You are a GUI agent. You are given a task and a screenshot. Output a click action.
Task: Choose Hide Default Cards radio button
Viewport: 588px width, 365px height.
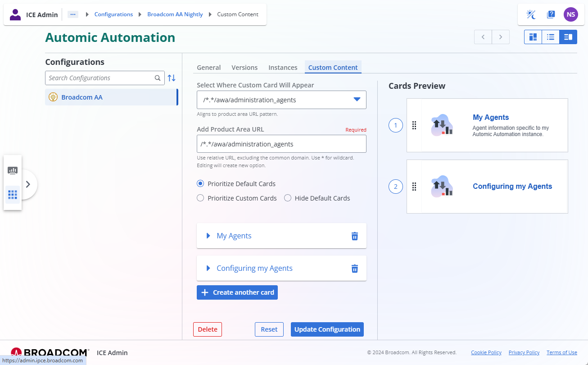tap(288, 198)
